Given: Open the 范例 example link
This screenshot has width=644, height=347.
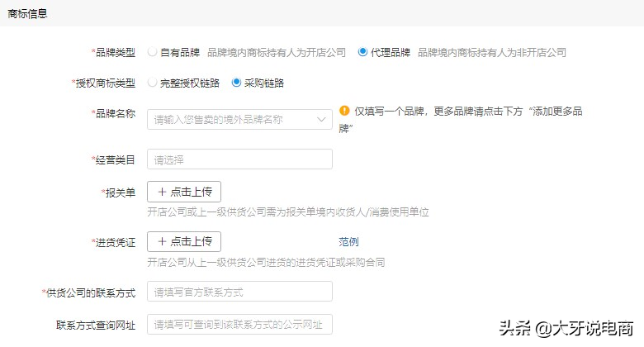Looking at the screenshot, I should coord(348,242).
